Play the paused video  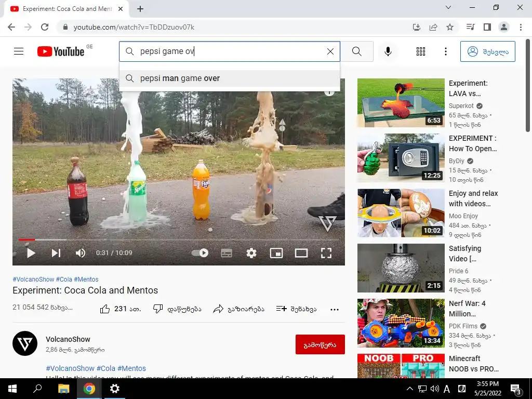31,253
